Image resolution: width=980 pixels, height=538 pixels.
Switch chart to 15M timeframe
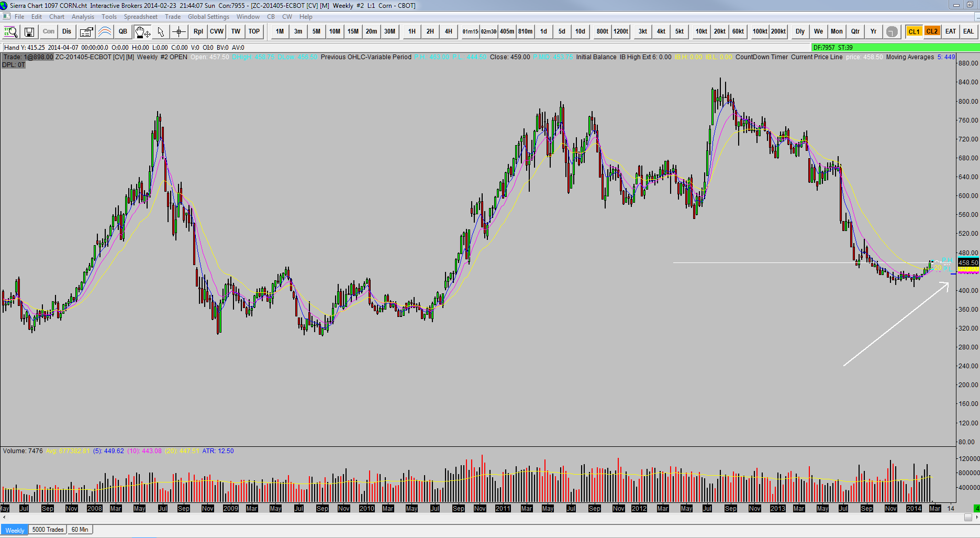[353, 31]
